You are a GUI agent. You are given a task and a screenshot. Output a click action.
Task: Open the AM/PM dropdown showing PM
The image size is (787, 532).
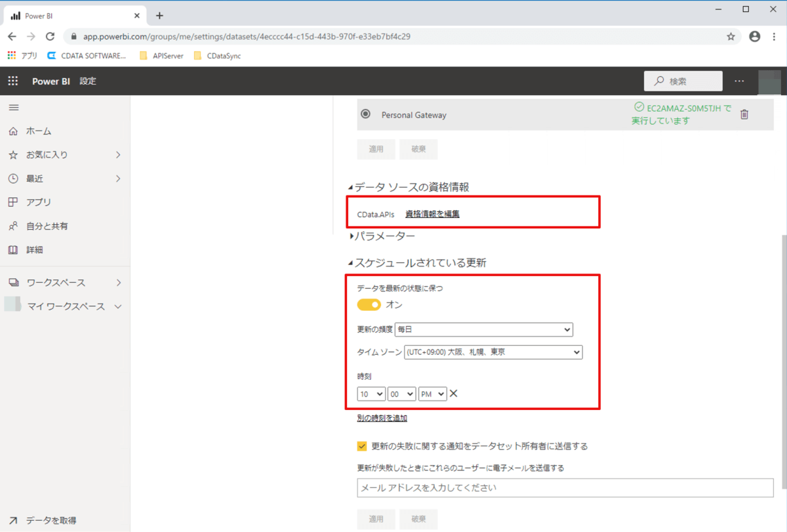click(433, 394)
